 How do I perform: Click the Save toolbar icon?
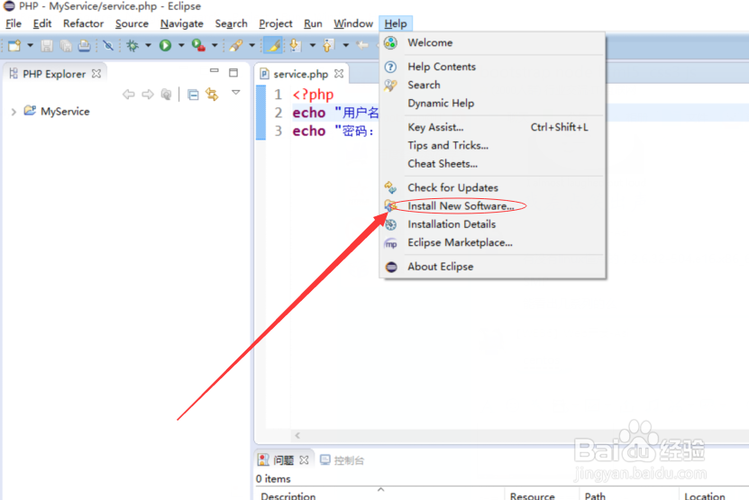tap(47, 45)
